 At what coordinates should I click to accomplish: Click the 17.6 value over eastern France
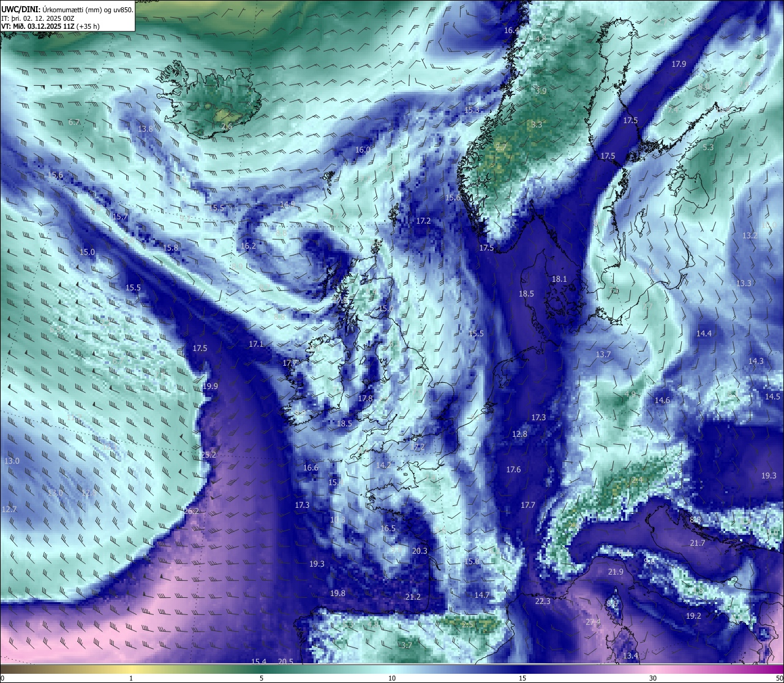[513, 469]
